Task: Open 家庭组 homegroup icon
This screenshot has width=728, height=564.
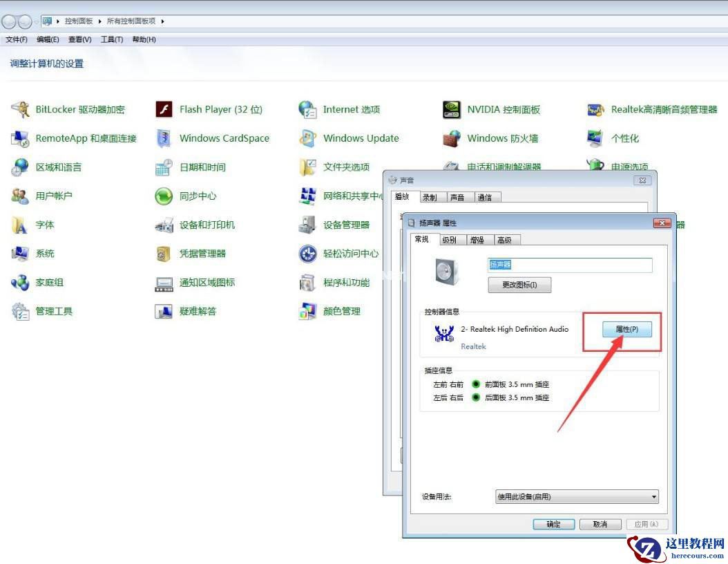Action: pos(21,283)
